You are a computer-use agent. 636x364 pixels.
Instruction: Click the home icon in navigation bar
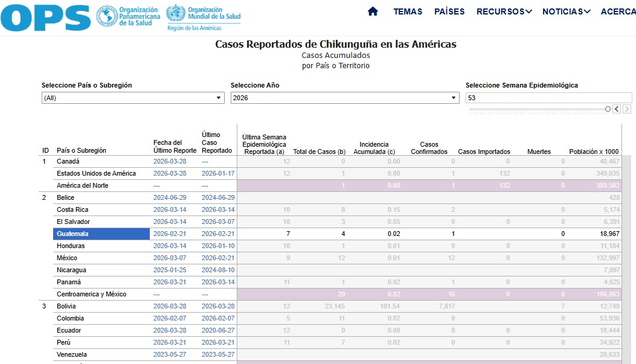point(373,11)
